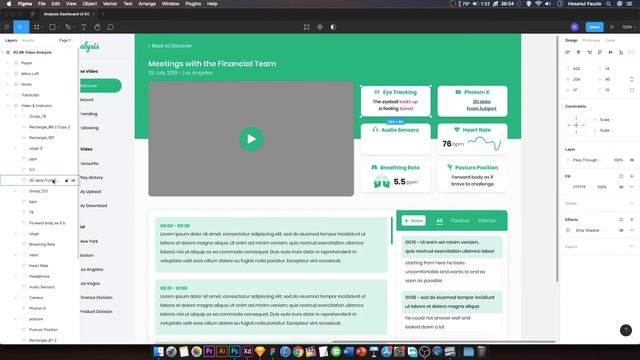
Task: Toggle Drop Shadow effect visibility eye
Action: tap(621, 230)
